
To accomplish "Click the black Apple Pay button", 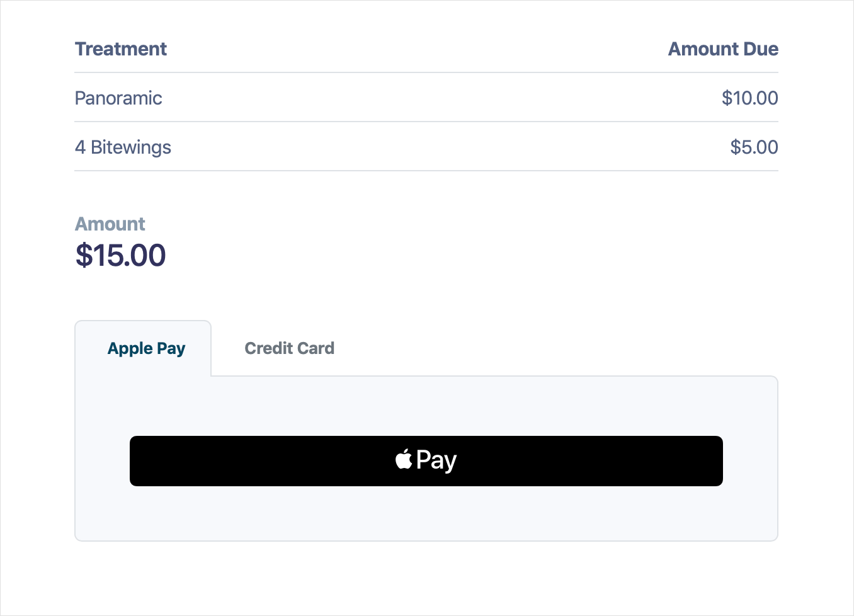I will pos(426,461).
